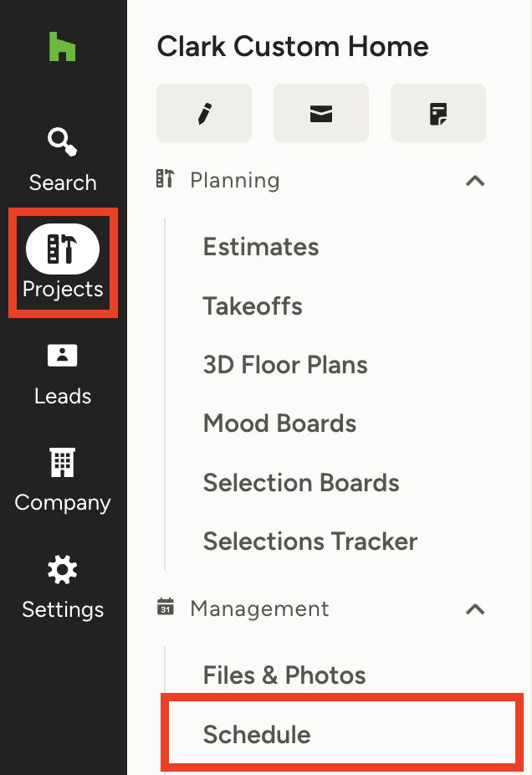Screen dimensions: 532x775
Task: Open Mood Boards page
Action: pos(279,423)
